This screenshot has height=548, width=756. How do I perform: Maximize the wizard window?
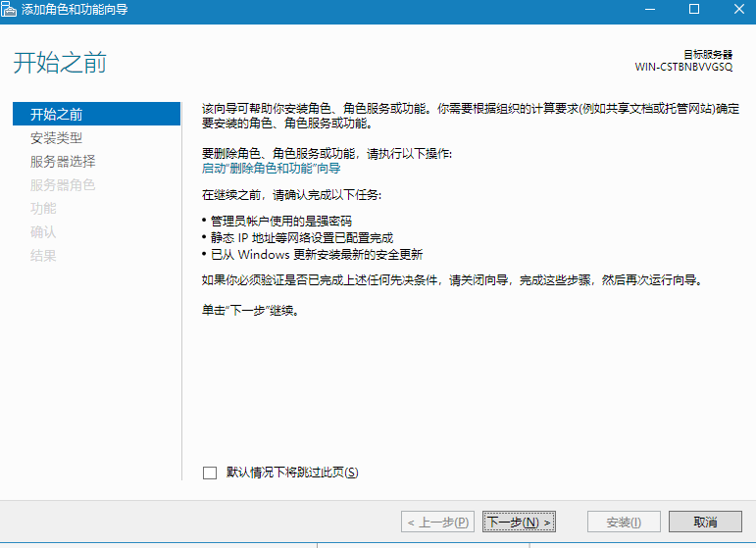(694, 9)
